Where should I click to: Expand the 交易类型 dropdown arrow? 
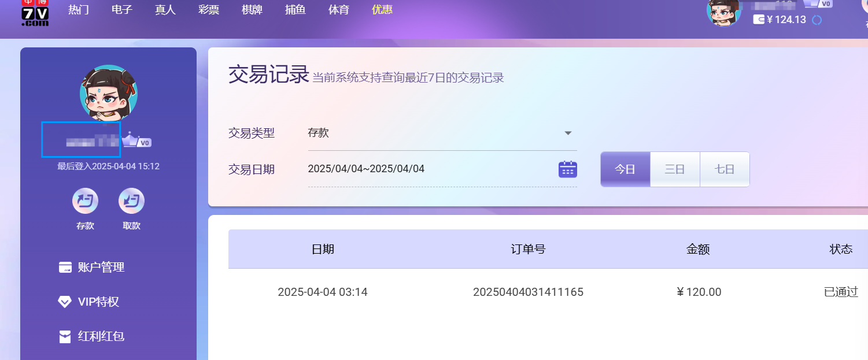click(568, 133)
